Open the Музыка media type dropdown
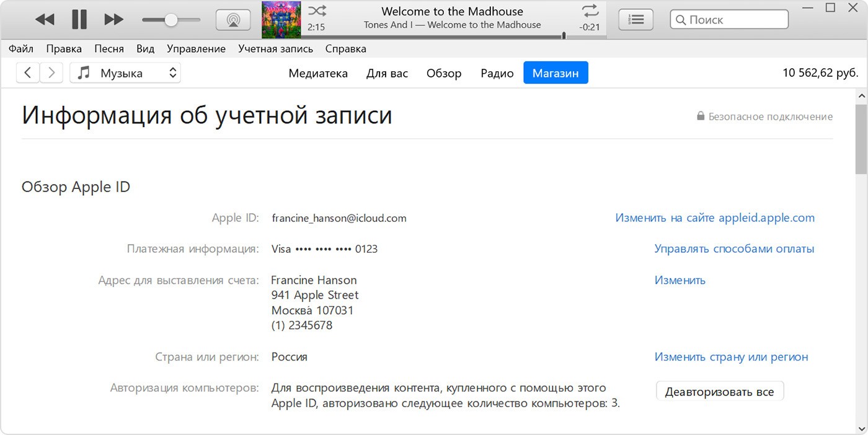This screenshot has width=868, height=435. tap(125, 73)
